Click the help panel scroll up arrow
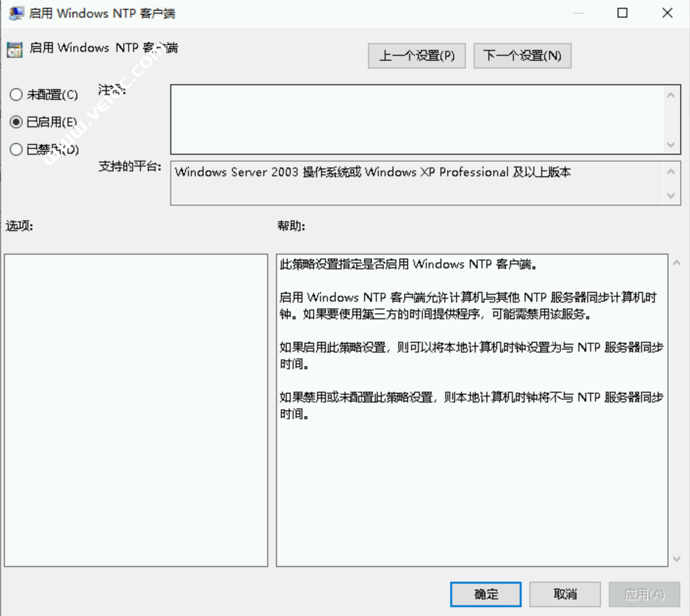The height and width of the screenshot is (616, 690). click(x=677, y=263)
